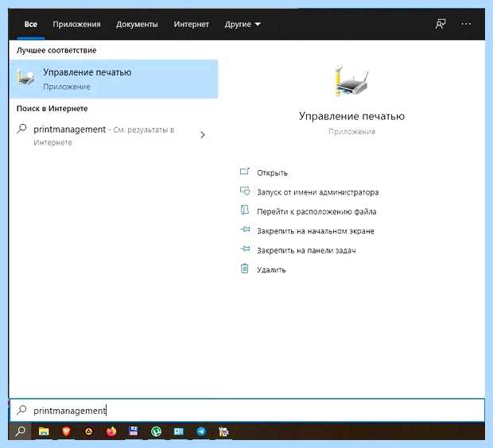The width and height of the screenshot is (493, 448).
Task: Click Открыть to launch the app
Action: tap(272, 173)
